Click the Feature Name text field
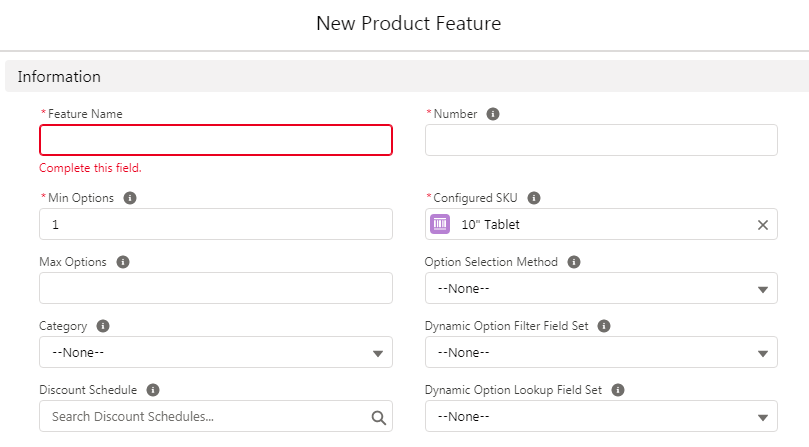Image resolution: width=809 pixels, height=447 pixels. [215, 140]
